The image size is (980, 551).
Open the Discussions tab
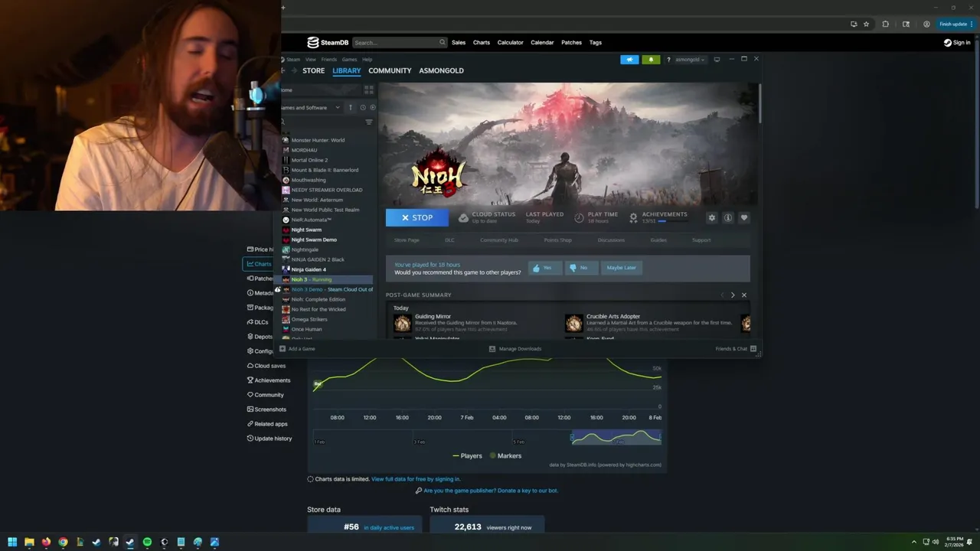click(x=611, y=240)
